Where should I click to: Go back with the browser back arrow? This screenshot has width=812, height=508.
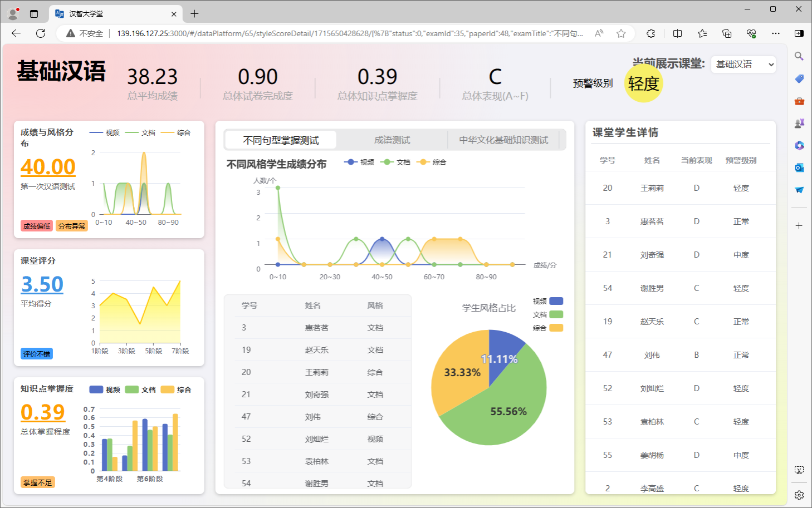pyautogui.click(x=16, y=33)
